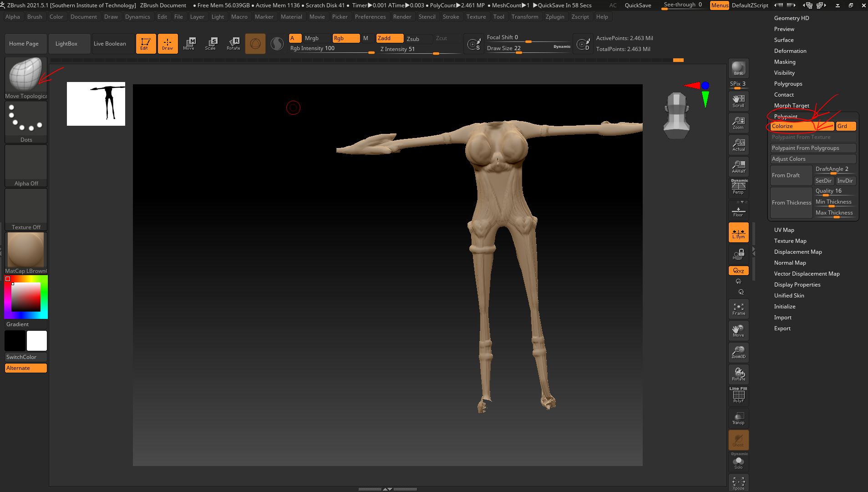Viewport: 868px width, 492px height.
Task: Enable Solo mode
Action: click(x=738, y=461)
